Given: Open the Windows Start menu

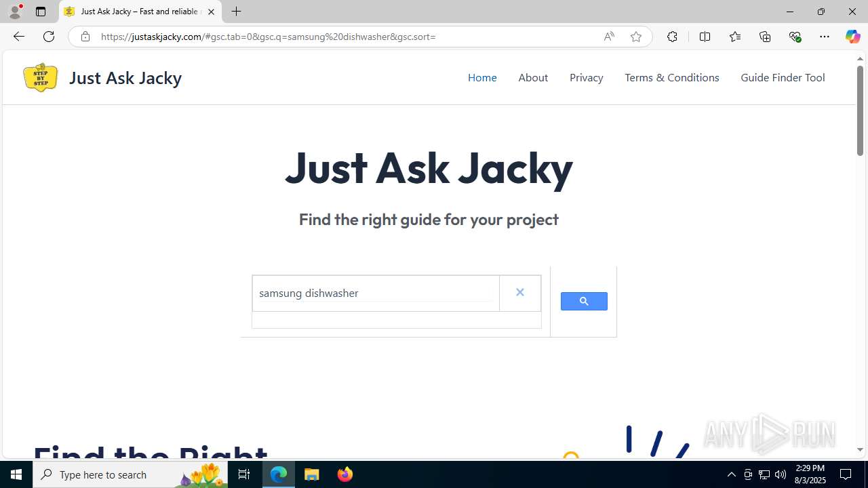Looking at the screenshot, I should pos(16,474).
